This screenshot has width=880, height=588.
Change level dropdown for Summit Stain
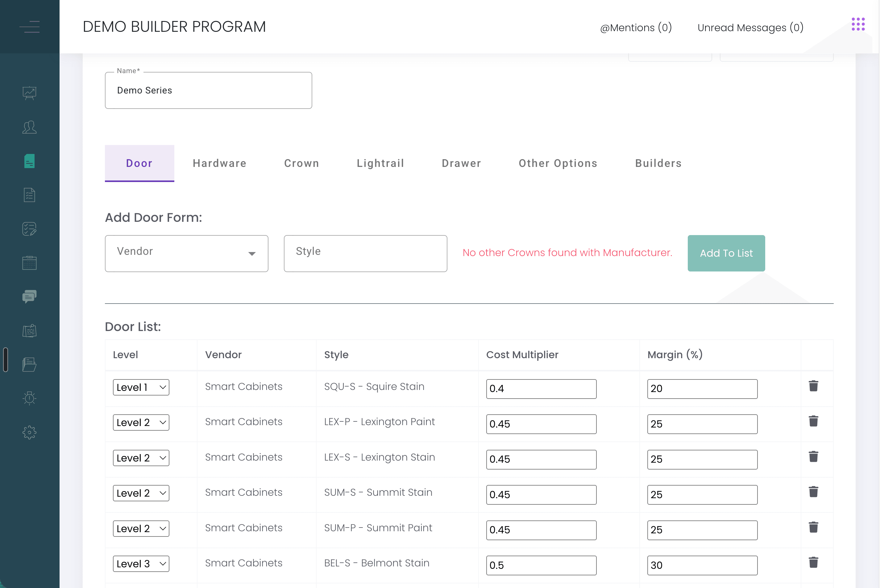[141, 493]
